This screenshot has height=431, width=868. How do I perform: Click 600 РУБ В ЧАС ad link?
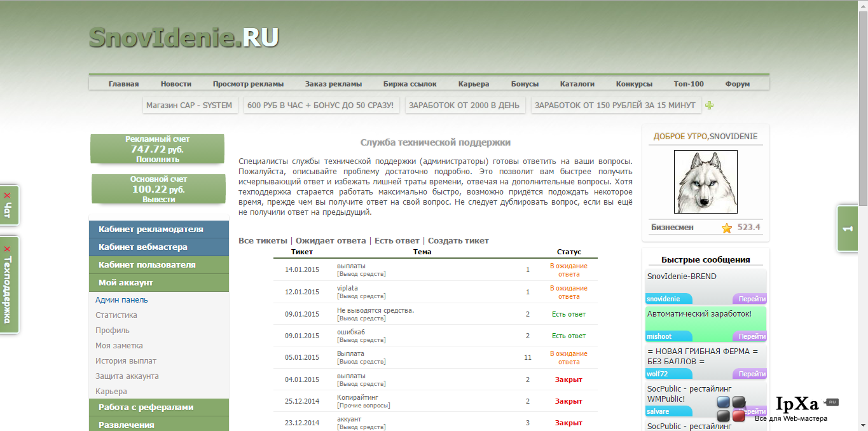pos(320,106)
